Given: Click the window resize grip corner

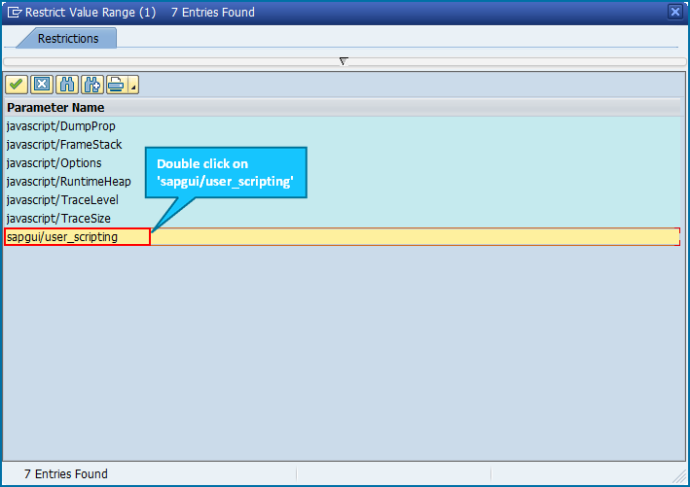Looking at the screenshot, I should click(679, 476).
